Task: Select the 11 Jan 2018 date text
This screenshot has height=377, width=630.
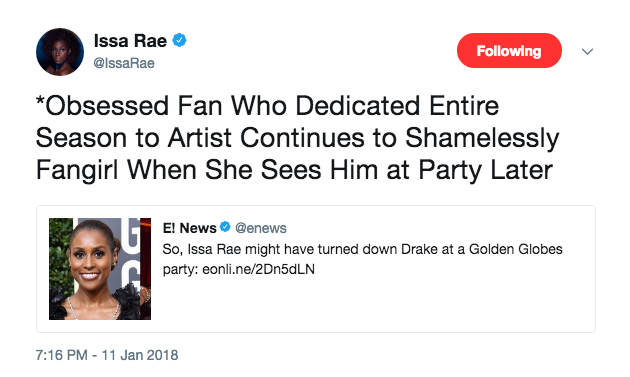Action: coord(140,355)
